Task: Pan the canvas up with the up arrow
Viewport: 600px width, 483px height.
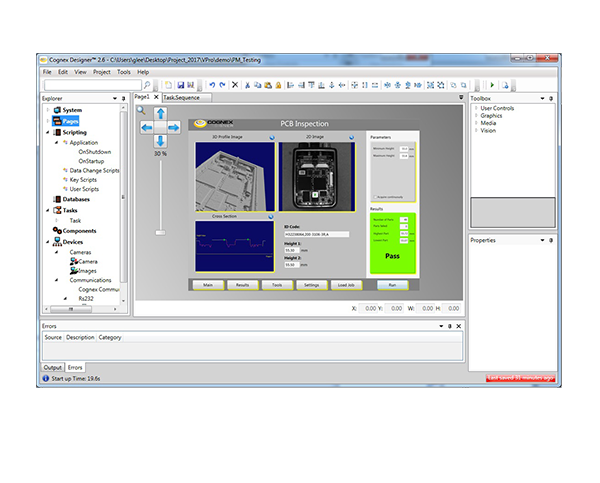Action: 161,114
